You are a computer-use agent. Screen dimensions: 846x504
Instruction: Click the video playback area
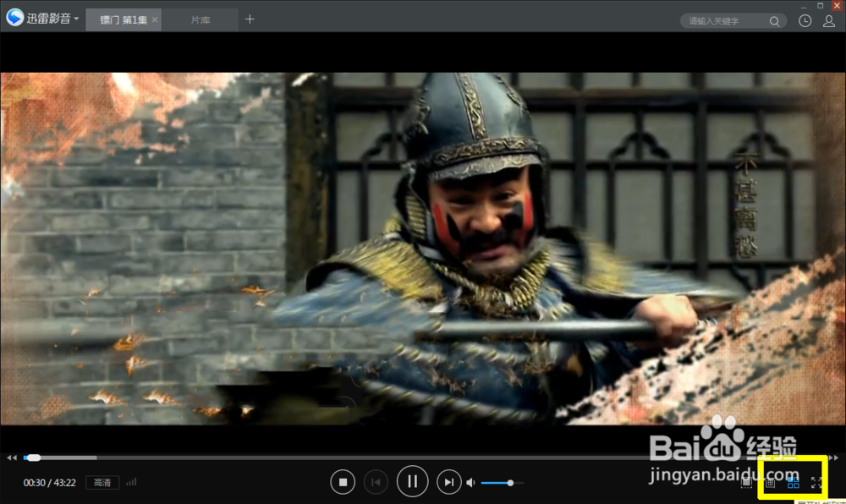(423, 249)
